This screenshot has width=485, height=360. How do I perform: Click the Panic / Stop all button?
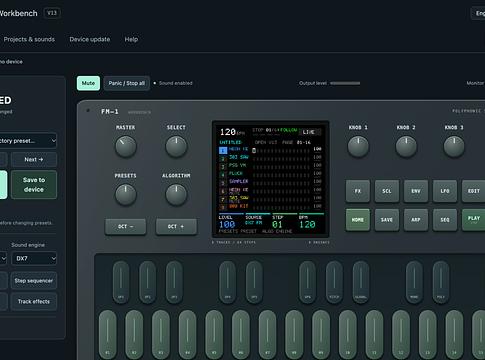127,83
